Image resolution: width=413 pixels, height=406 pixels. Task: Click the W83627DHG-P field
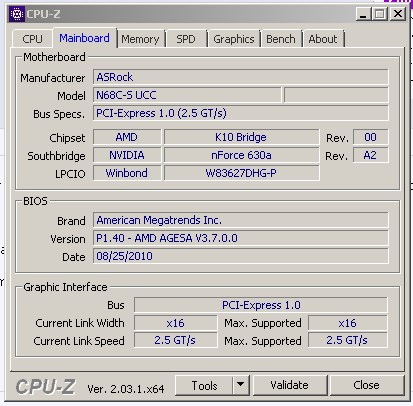(241, 173)
